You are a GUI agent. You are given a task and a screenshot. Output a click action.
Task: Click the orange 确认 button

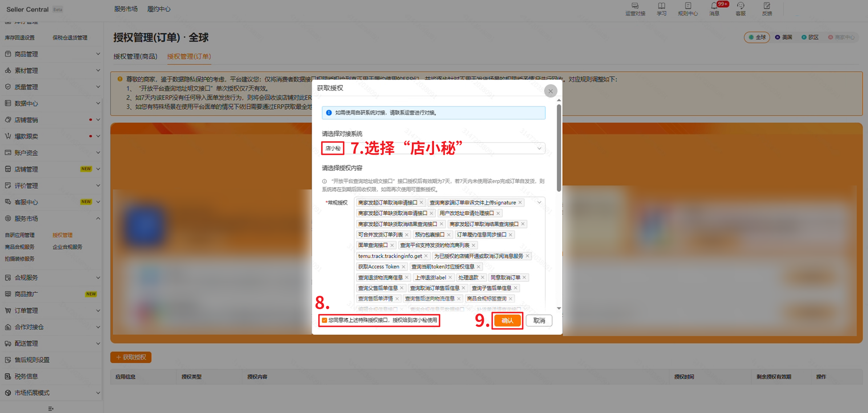point(507,320)
